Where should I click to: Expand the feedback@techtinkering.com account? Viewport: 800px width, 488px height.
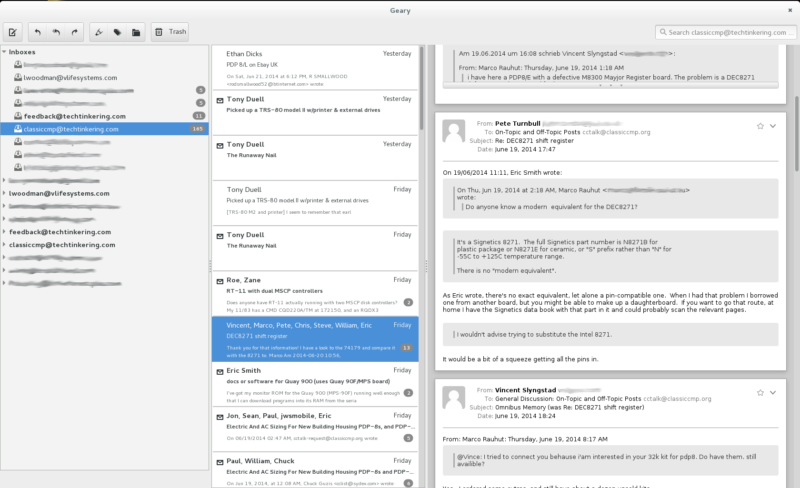pyautogui.click(x=4, y=232)
